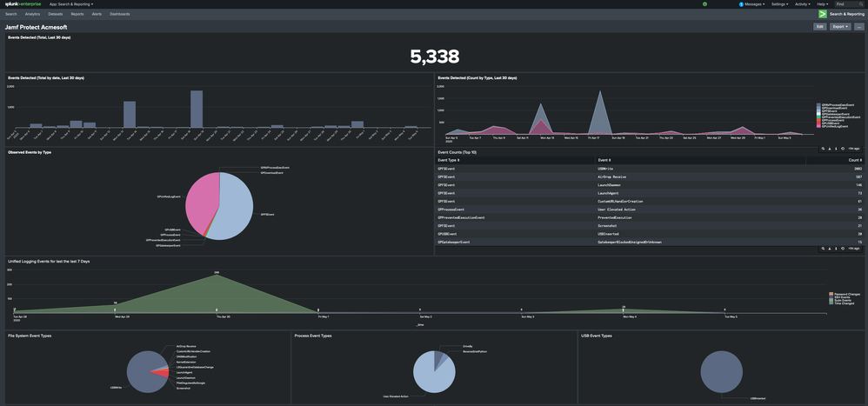Click export icon under the Event Counts table
The image size is (868, 406).
pos(829,249)
